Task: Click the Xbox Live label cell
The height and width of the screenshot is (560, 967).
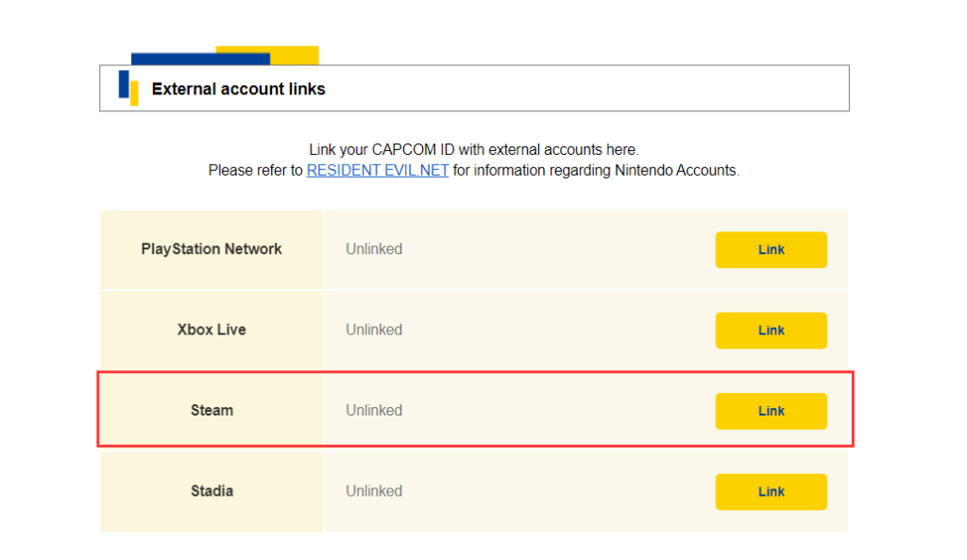Action: 212,330
